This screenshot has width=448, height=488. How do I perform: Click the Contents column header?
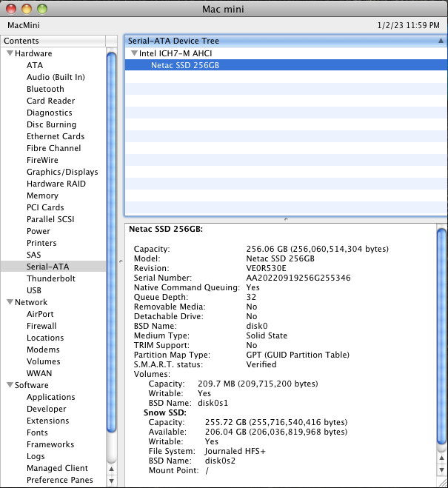click(x=53, y=41)
